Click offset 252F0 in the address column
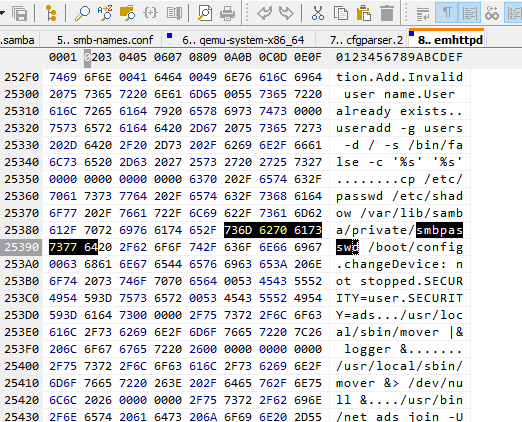This screenshot has width=522, height=422. click(x=22, y=77)
